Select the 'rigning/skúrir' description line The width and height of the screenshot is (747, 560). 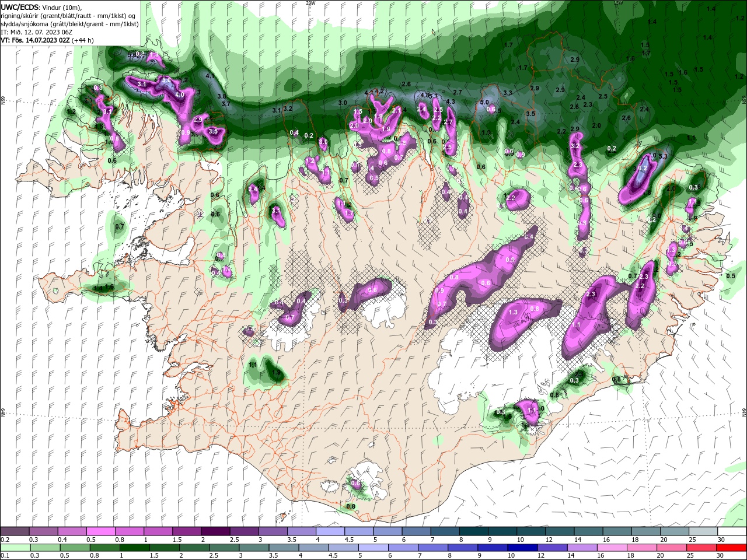tap(68, 15)
